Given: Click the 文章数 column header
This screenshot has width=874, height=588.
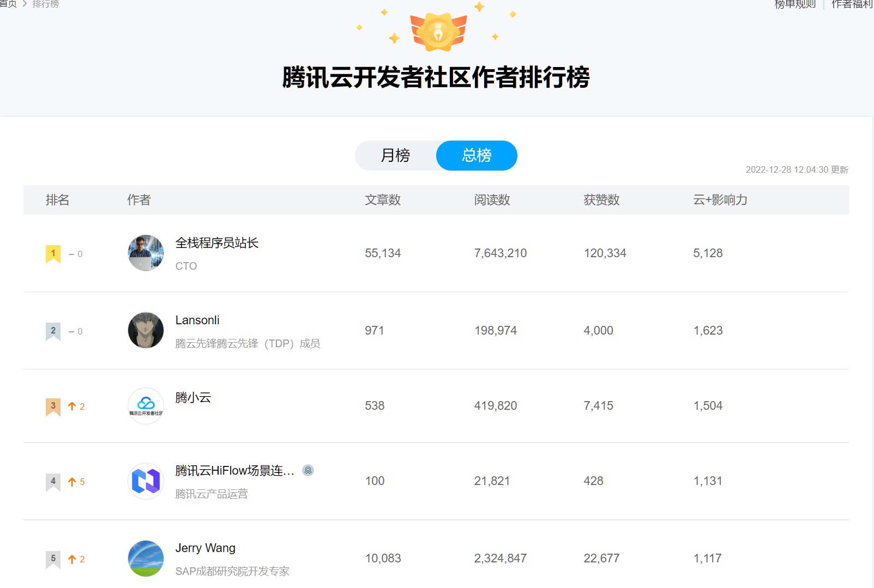Looking at the screenshot, I should [x=383, y=200].
